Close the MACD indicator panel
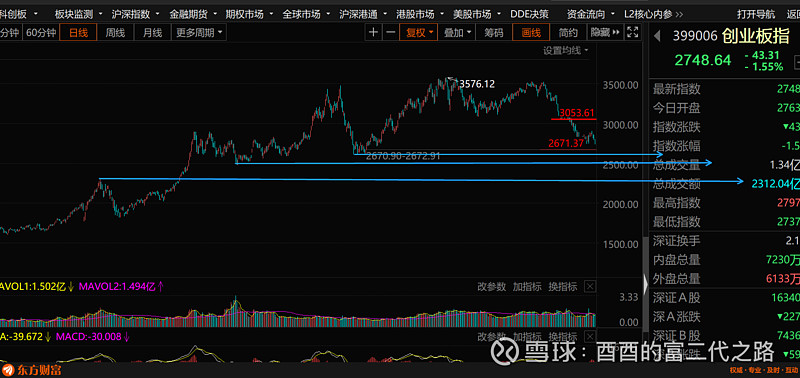 click(x=590, y=337)
